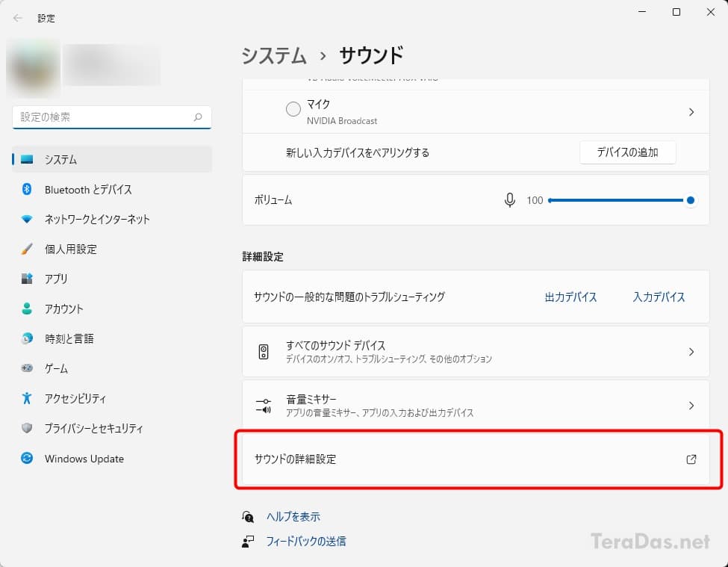The width and height of the screenshot is (728, 567).
Task: Select 時刻と言語 in the sidebar
Action: 112,338
